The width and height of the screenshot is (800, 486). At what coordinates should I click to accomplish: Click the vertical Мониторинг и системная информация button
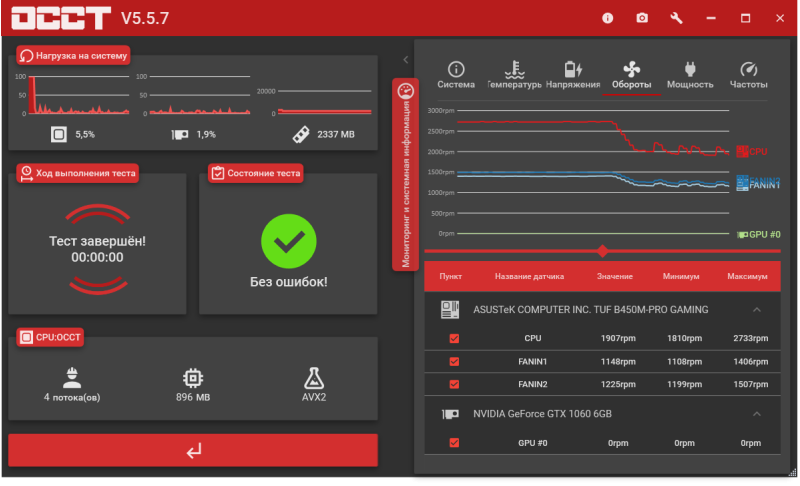[x=405, y=175]
